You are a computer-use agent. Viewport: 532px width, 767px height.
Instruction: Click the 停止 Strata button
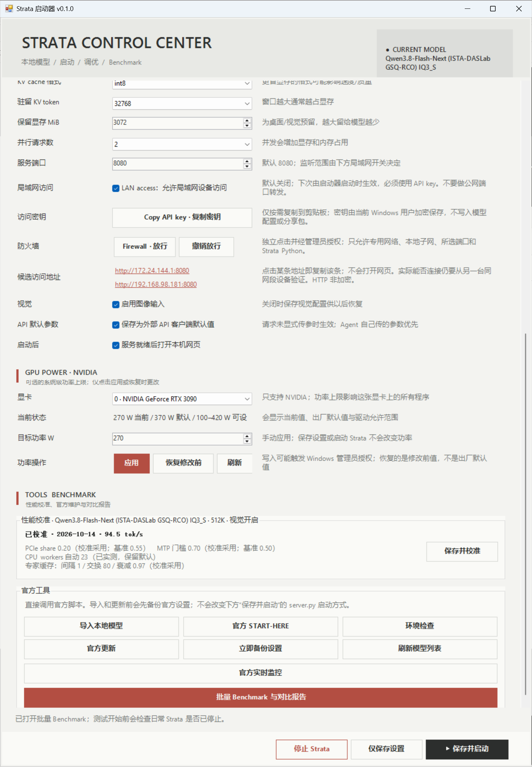coord(312,749)
